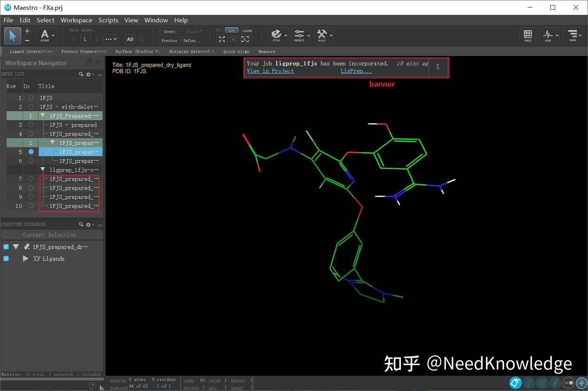This screenshot has height=391, width=588.
Task: Enable the AUTO fit toggle
Action: point(232,30)
